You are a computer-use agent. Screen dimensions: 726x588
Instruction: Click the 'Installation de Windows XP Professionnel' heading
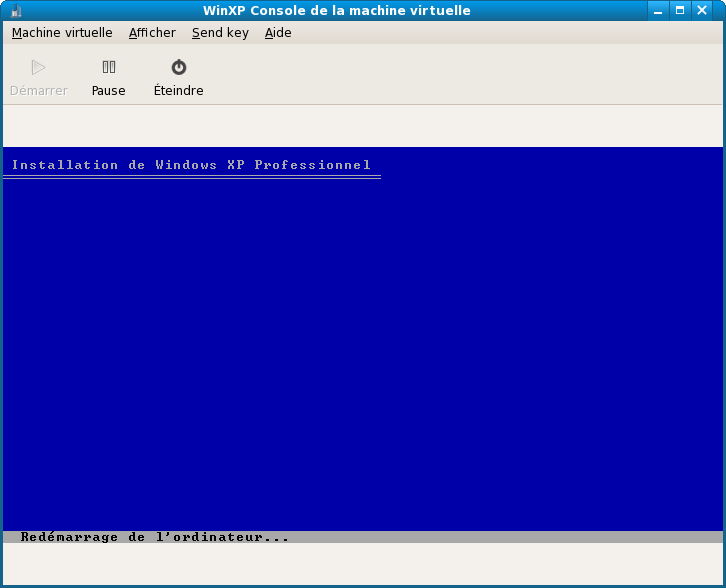click(x=191, y=165)
